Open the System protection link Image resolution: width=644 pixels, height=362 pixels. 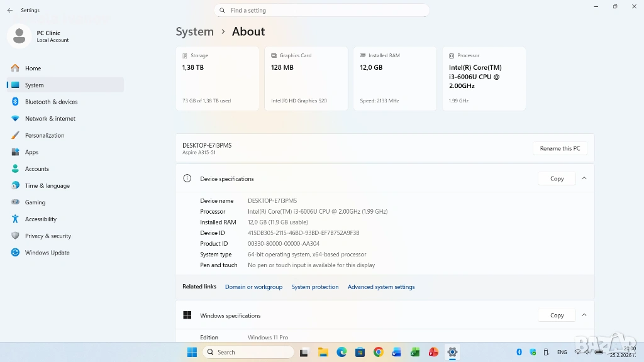click(x=315, y=287)
